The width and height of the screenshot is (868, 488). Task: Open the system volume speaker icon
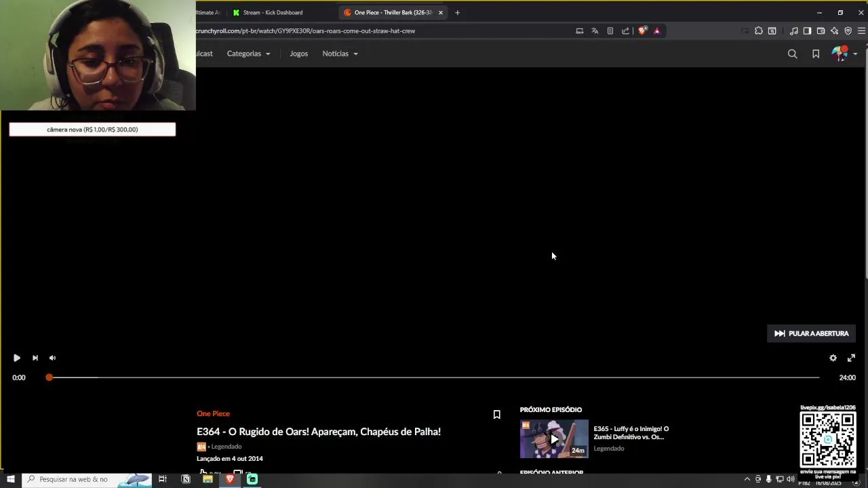(x=790, y=479)
